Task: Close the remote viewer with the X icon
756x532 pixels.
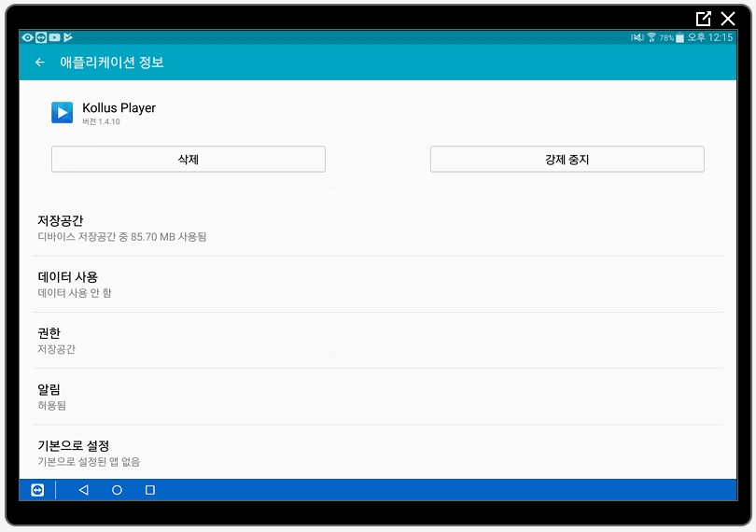Action: tap(728, 19)
